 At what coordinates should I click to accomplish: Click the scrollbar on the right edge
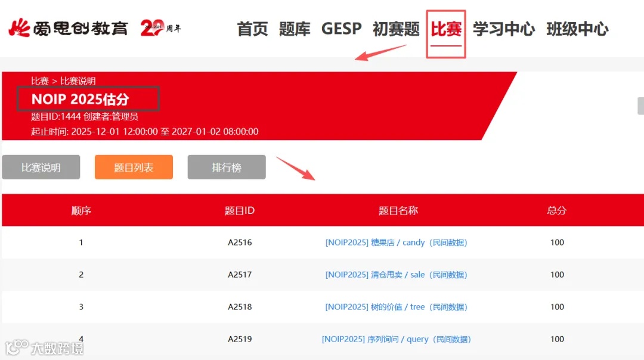[641, 106]
